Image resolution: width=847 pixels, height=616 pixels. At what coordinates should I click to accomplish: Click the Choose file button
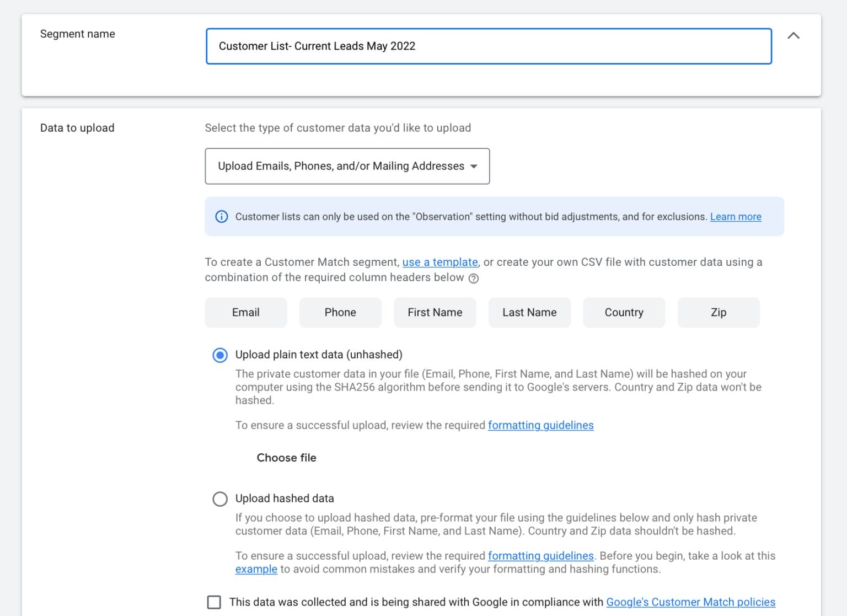click(286, 458)
